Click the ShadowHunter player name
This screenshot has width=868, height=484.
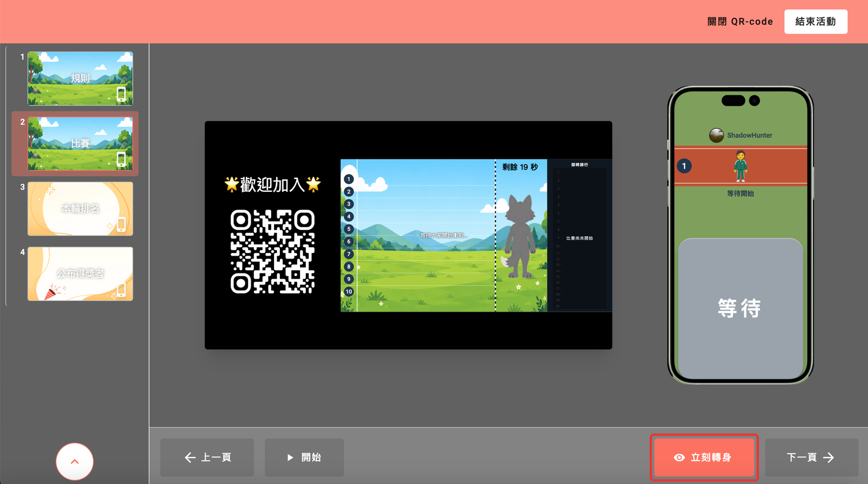[750, 135]
